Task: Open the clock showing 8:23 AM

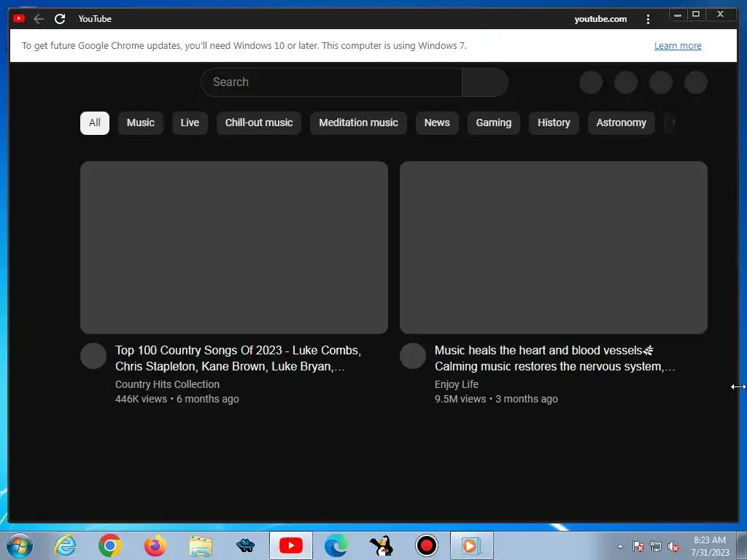Action: click(x=710, y=546)
